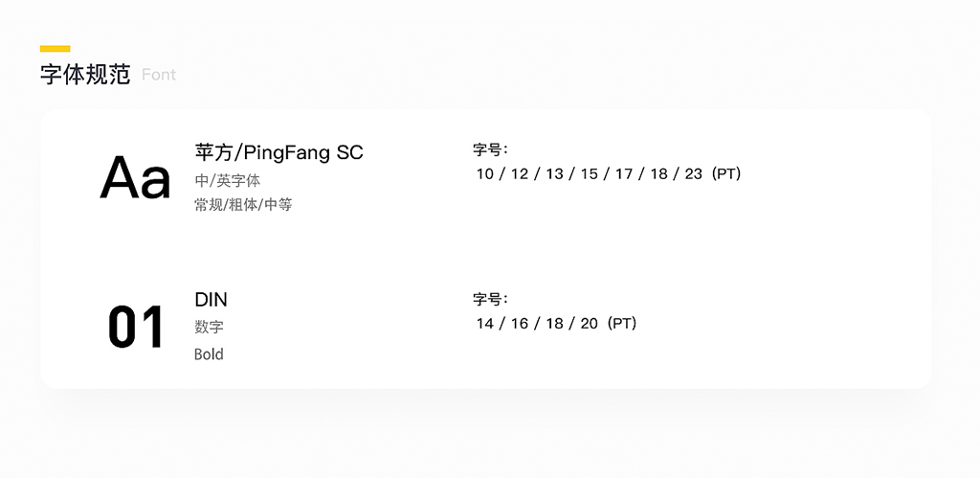Image resolution: width=980 pixels, height=478 pixels.
Task: Click the bold 01 DIN number sample
Action: [x=136, y=327]
